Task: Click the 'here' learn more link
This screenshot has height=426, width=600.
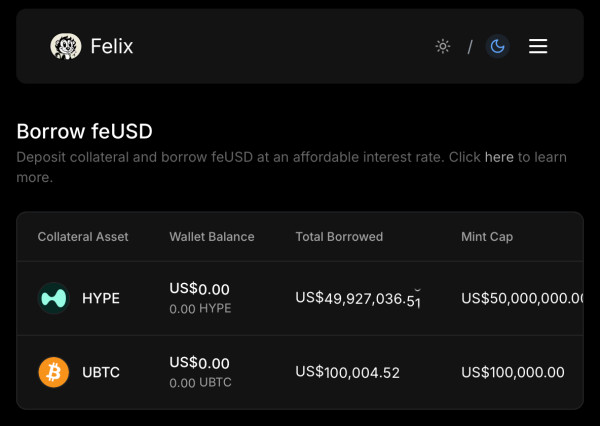Action: (499, 158)
